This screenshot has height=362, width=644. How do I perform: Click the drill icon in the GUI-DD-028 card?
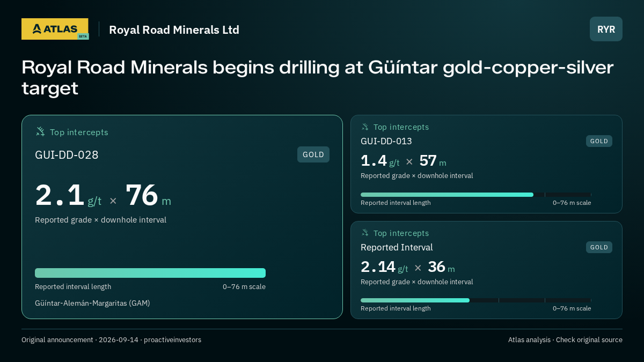[40, 131]
